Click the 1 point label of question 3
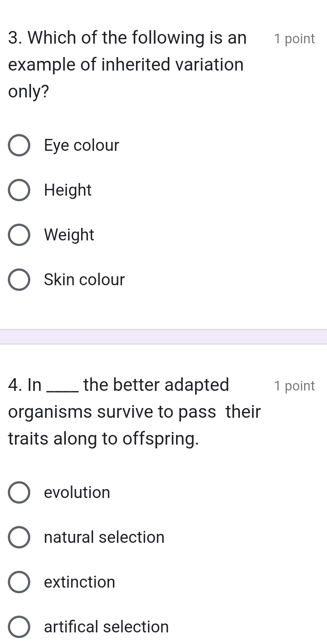The image size is (327, 644). coord(294,39)
